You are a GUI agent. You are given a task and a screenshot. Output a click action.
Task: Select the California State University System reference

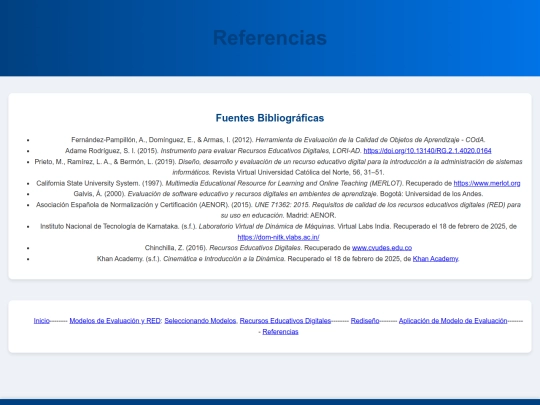278,183
